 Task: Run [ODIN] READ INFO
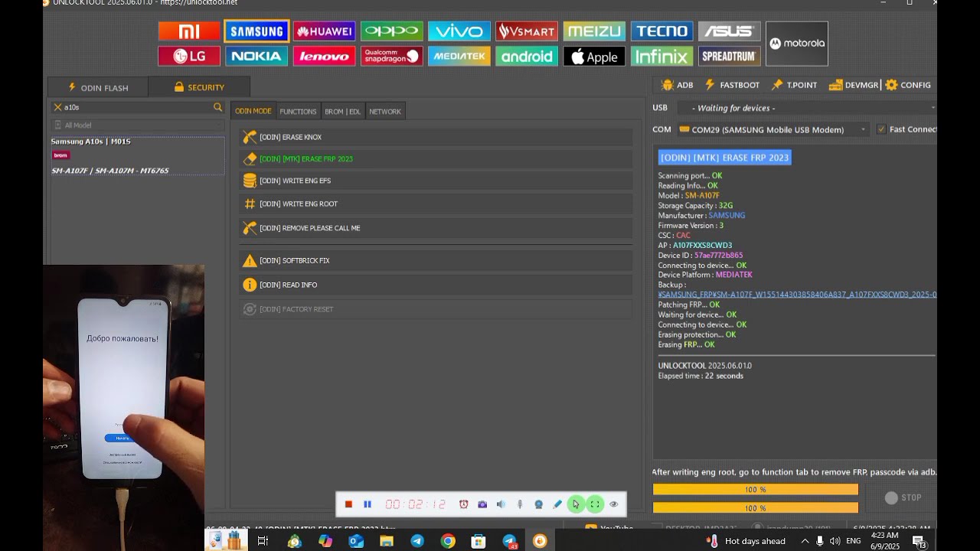click(x=436, y=285)
